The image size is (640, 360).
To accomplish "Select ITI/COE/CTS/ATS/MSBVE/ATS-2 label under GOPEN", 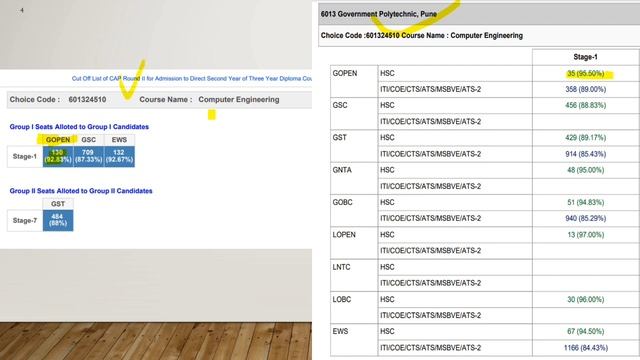I will click(431, 89).
